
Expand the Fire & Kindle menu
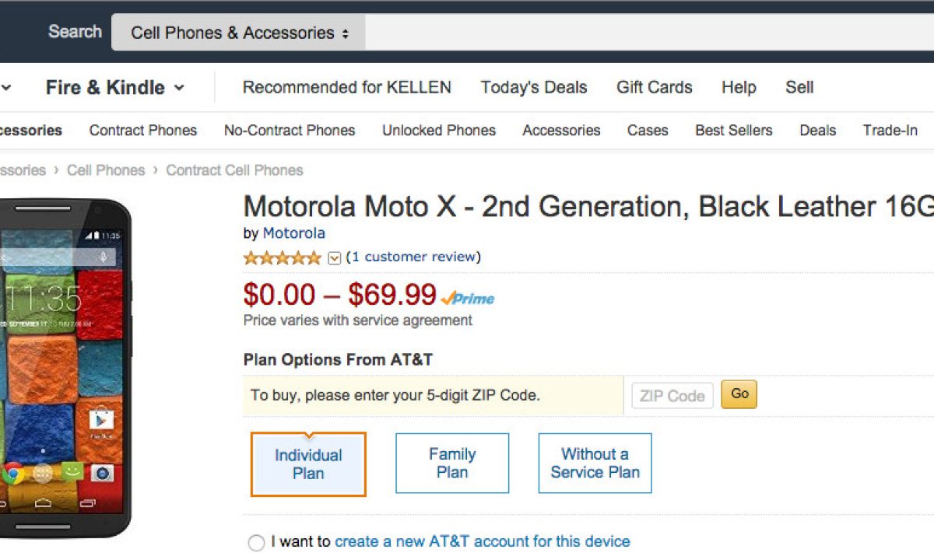[x=114, y=87]
